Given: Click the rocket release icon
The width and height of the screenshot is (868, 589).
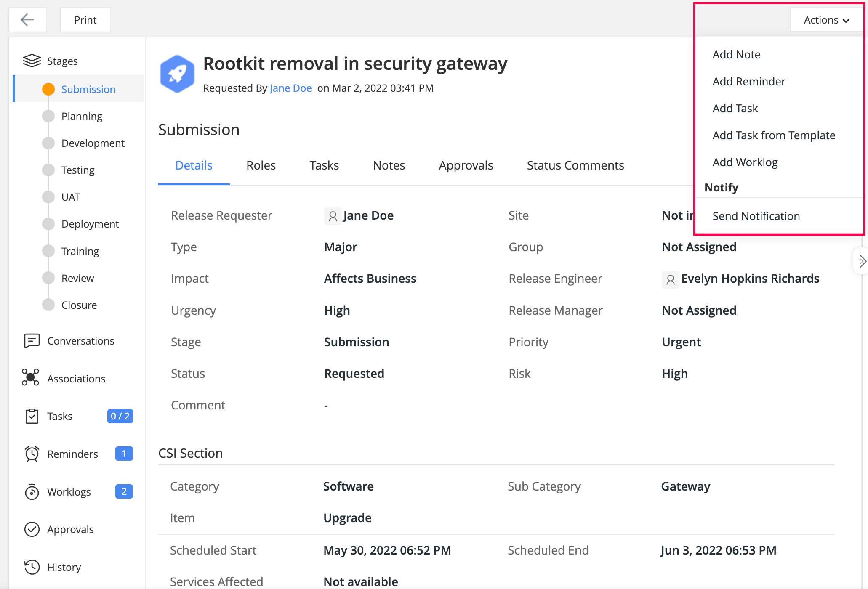Looking at the screenshot, I should tap(177, 74).
